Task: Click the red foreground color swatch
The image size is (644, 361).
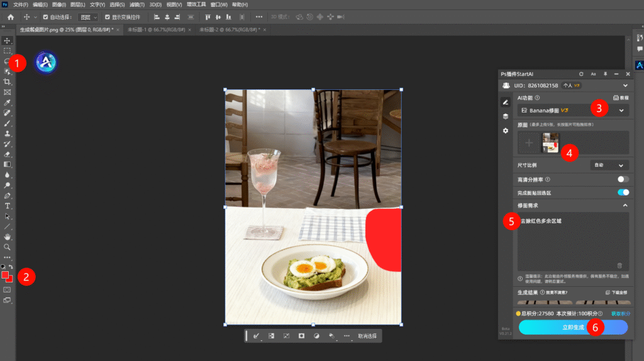Action: point(6,275)
